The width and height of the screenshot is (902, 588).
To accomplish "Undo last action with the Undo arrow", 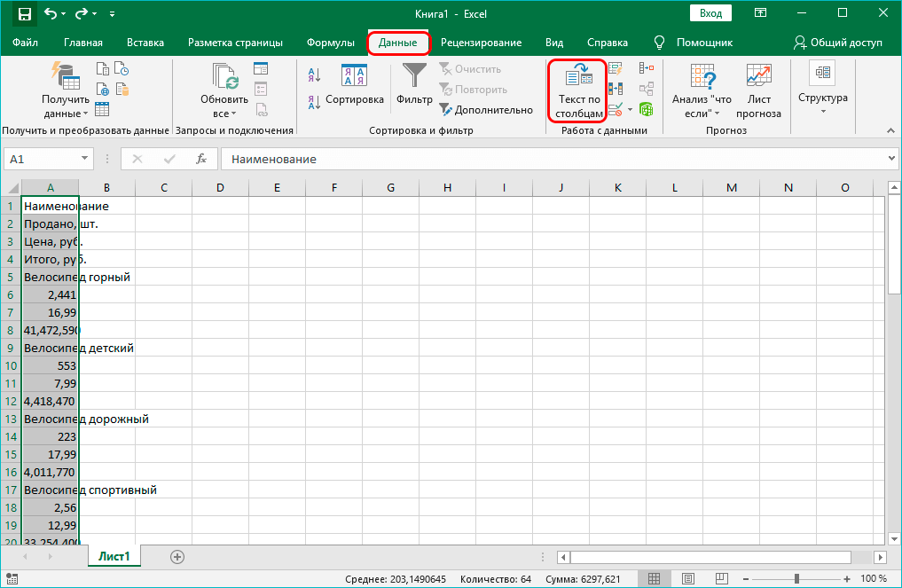I will (x=50, y=13).
